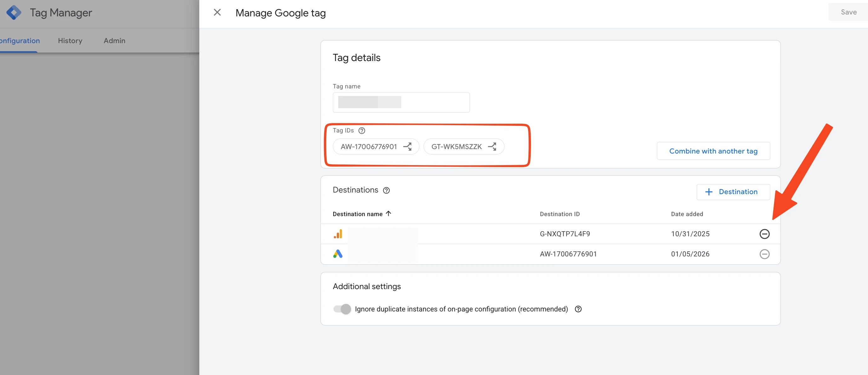
Task: Click Combine with another tag
Action: click(713, 151)
